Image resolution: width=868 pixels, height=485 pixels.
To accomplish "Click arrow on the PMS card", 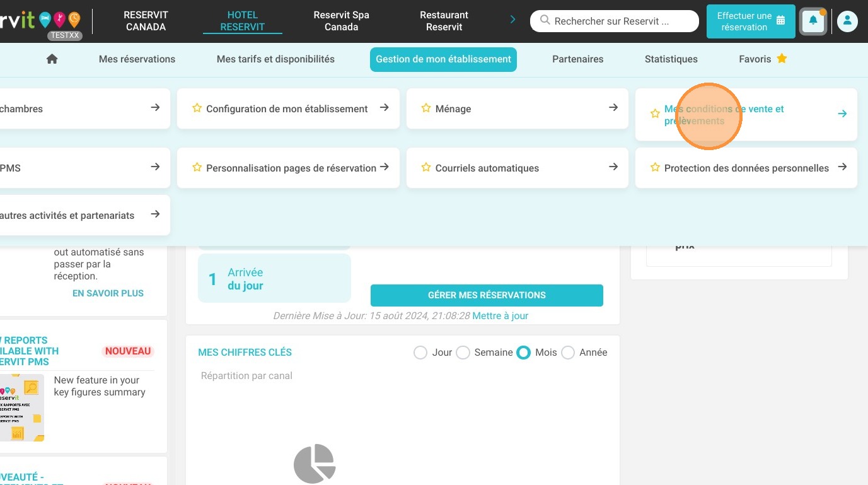I will pos(155,167).
